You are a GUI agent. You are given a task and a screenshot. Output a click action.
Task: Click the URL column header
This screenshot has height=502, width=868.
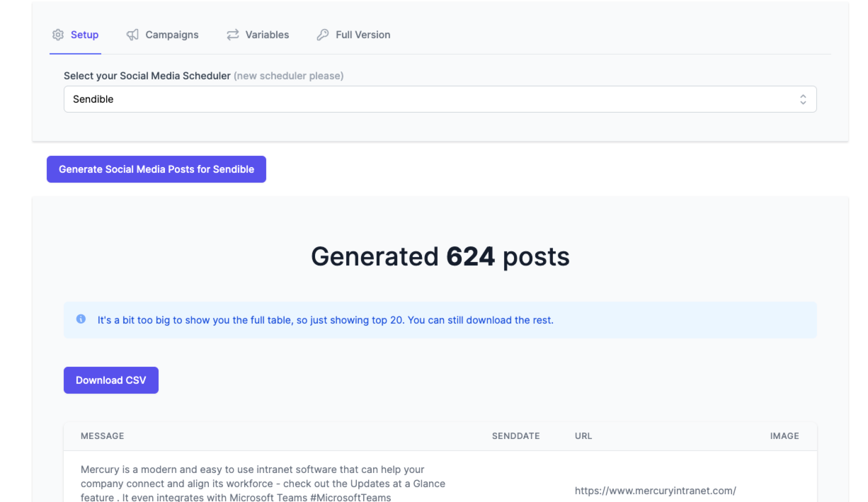point(583,436)
